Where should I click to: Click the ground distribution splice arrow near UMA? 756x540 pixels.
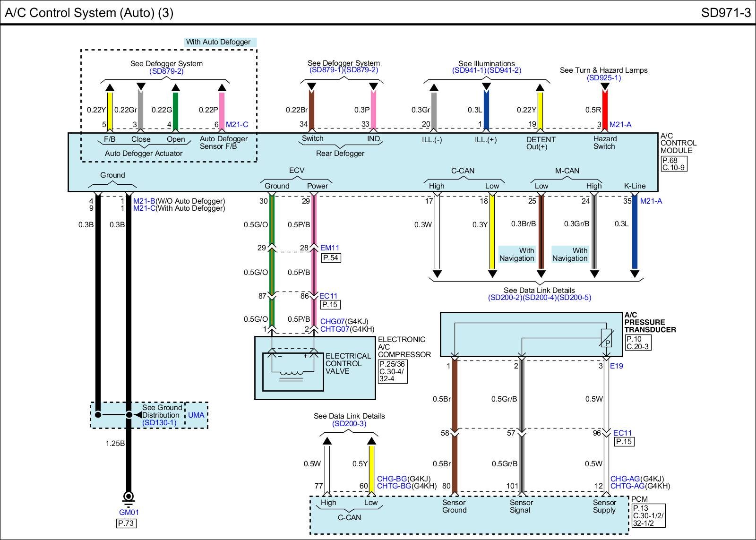pos(137,415)
